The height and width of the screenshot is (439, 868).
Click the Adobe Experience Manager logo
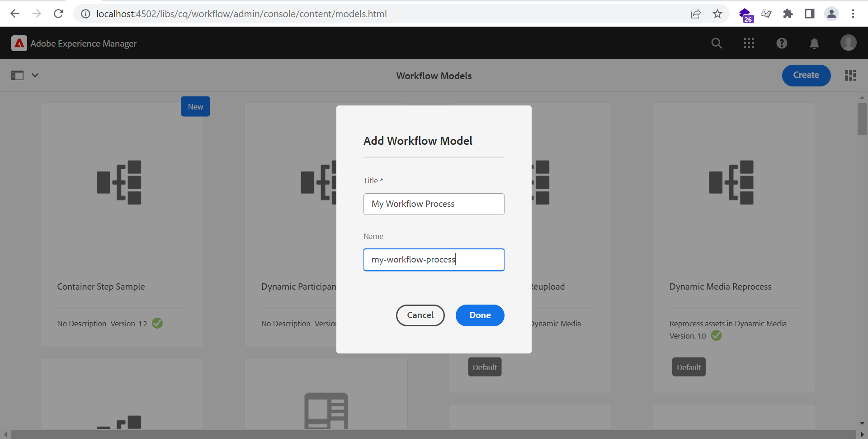pos(19,43)
